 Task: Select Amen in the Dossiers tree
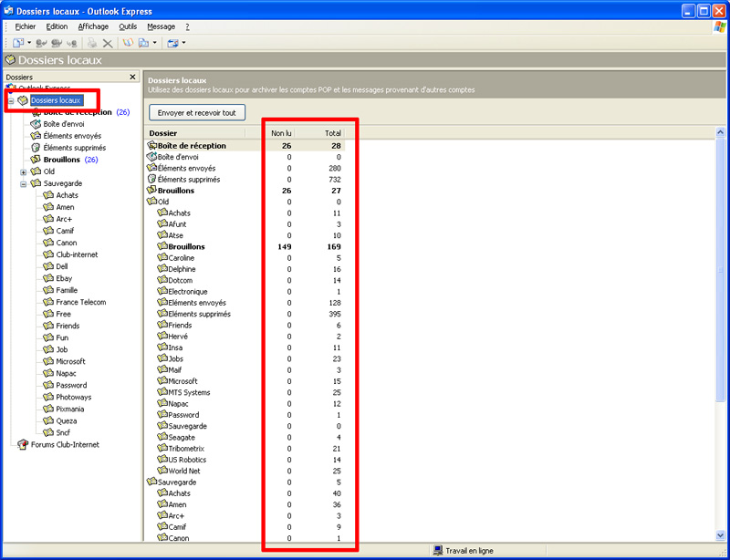65,207
